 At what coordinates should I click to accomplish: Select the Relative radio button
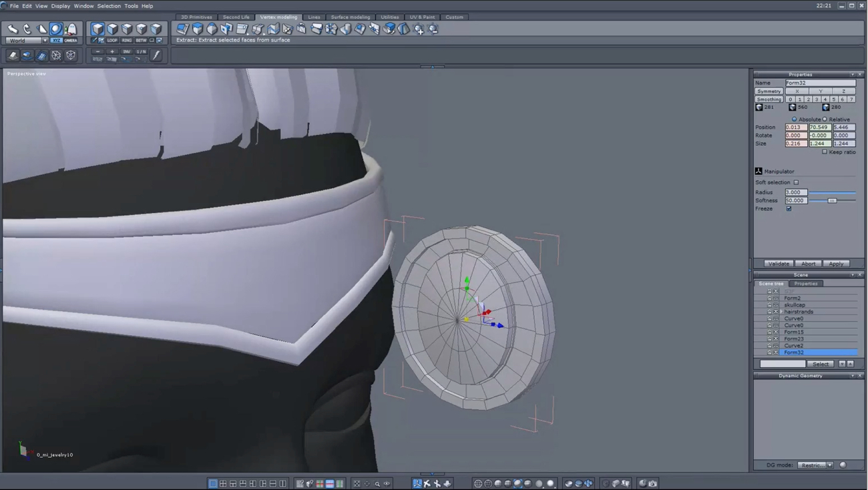tap(825, 119)
